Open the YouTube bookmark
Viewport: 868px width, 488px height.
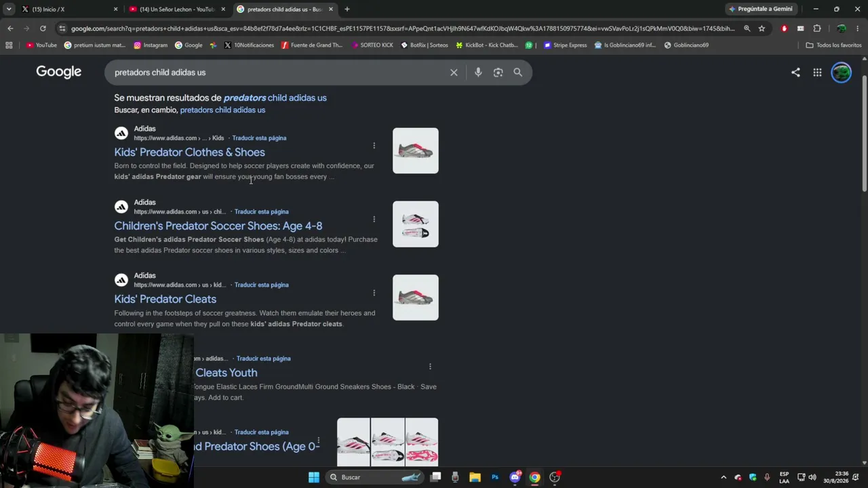[42, 45]
